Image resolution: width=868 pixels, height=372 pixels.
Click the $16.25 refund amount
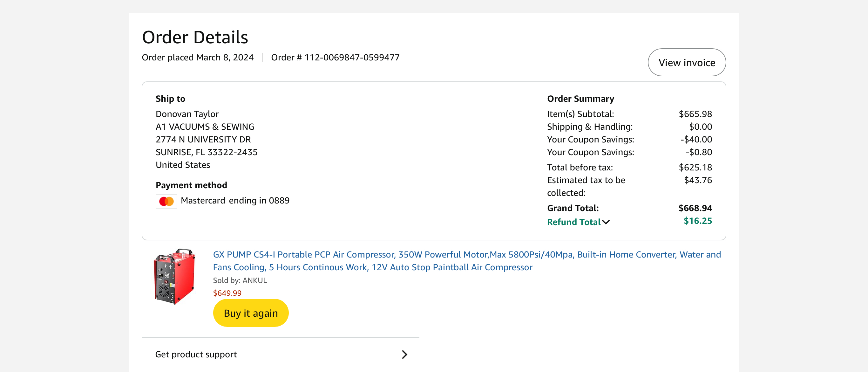697,221
